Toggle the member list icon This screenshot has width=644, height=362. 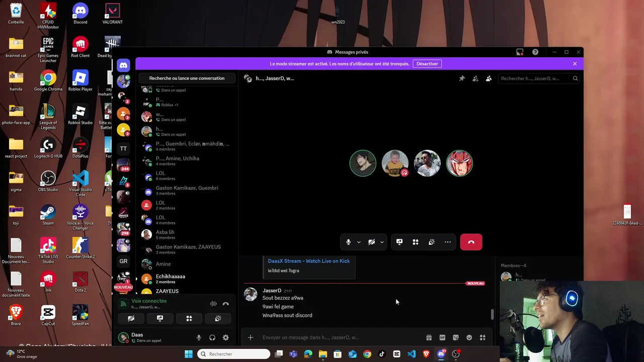[489, 78]
